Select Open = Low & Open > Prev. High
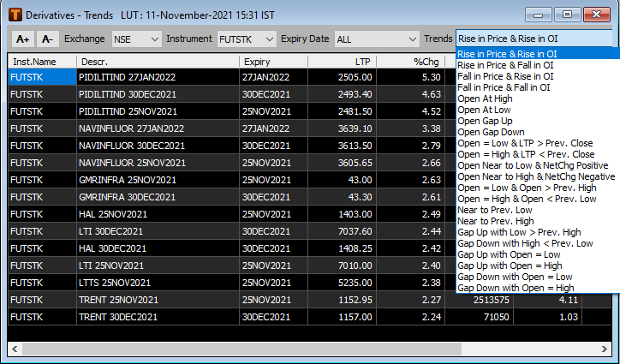Image resolution: width=620 pixels, height=364 pixels. pyautogui.click(x=538, y=188)
